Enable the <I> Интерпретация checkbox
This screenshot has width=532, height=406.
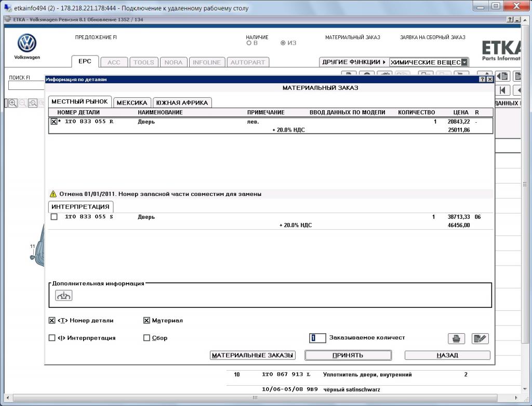52,338
